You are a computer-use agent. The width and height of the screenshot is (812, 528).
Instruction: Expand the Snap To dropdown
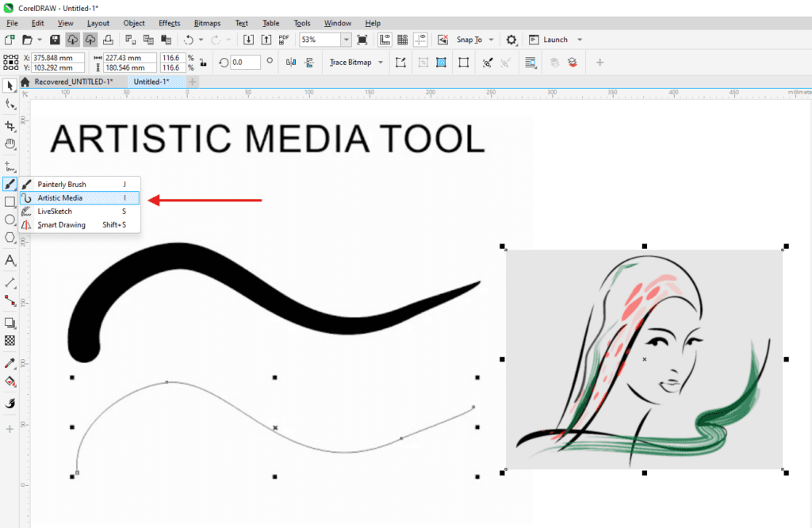[491, 40]
